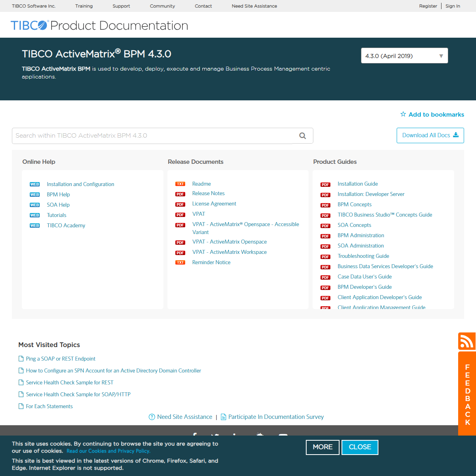Open the Tutorials link
The width and height of the screenshot is (476, 476).
pyautogui.click(x=57, y=215)
